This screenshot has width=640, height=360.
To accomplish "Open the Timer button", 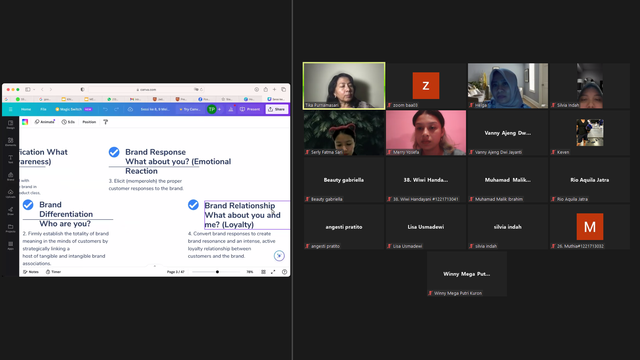I will 53,272.
